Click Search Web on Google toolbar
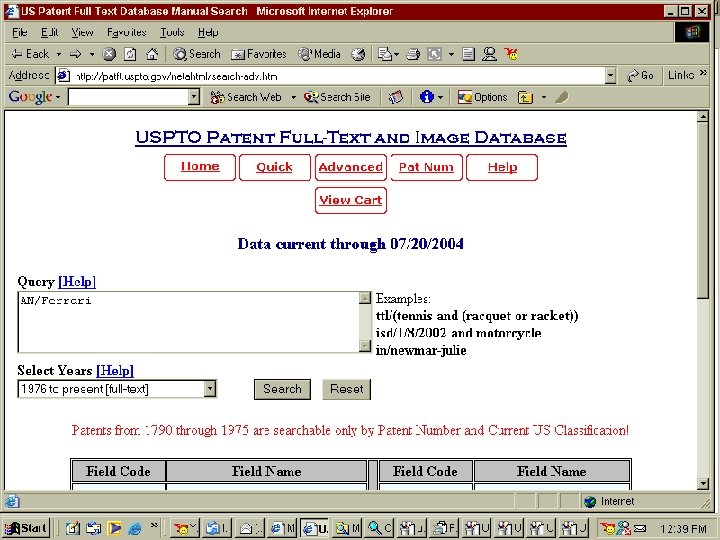This screenshot has width=720, height=540. coord(246,97)
